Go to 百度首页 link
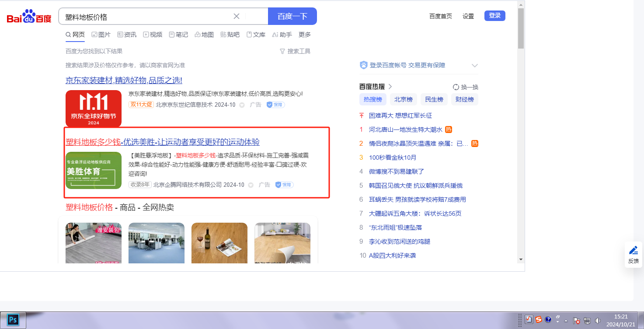 [x=441, y=16]
